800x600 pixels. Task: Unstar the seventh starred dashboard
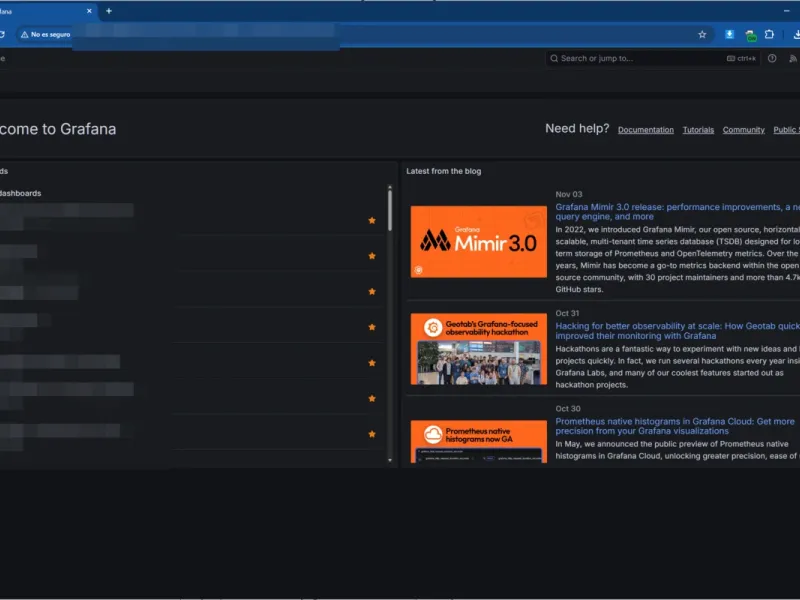click(372, 434)
